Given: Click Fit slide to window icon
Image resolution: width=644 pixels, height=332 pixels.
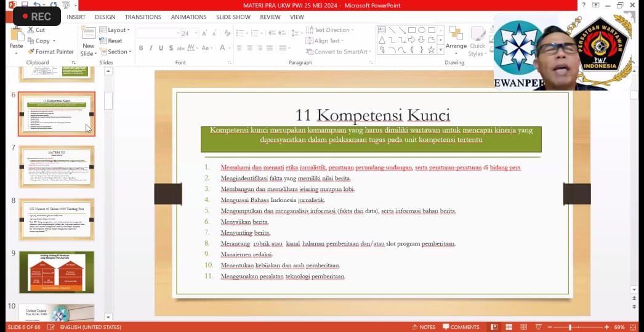Looking at the screenshot, I should point(632,327).
